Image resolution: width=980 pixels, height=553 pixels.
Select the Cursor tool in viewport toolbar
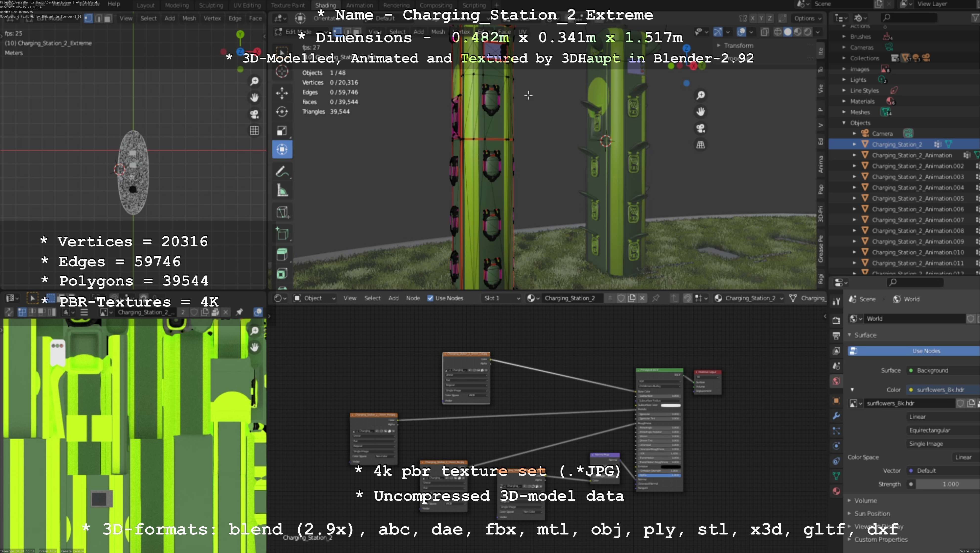(x=282, y=71)
